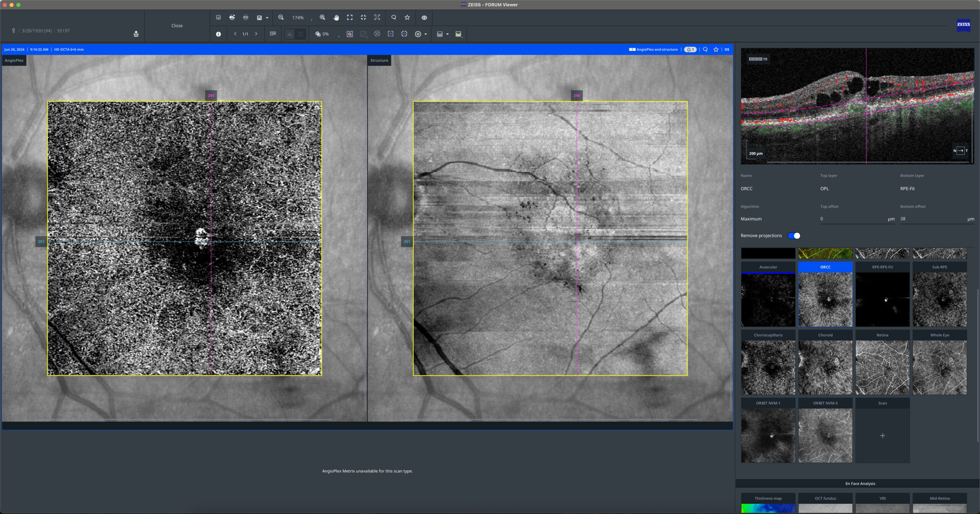This screenshot has height=514, width=980.
Task: Select the RPE-RPE-Fit preset
Action: point(882,294)
